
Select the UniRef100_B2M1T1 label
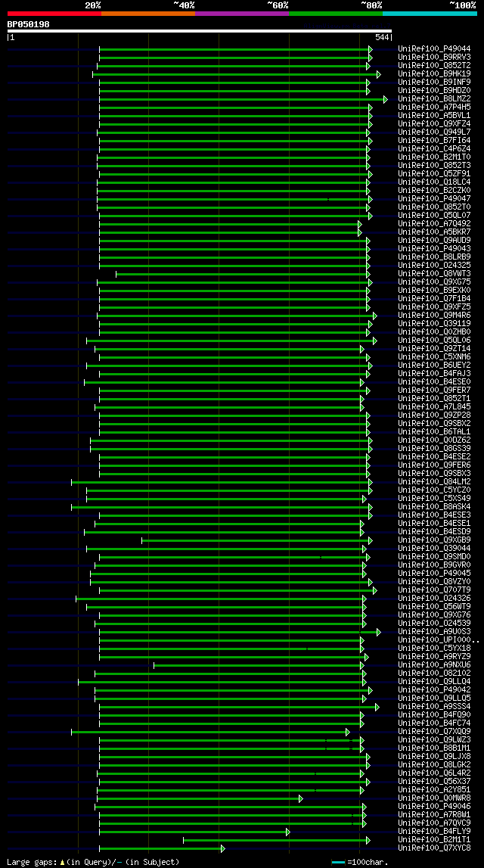[434, 840]
